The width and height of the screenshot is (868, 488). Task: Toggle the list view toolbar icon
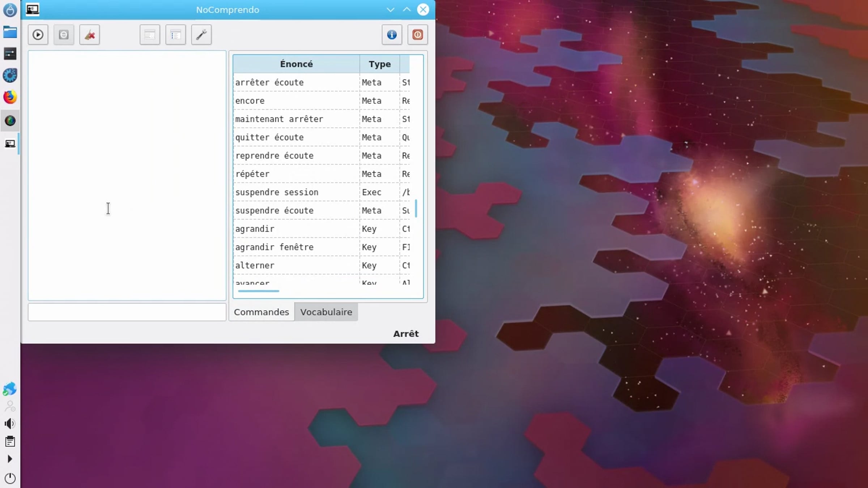(176, 35)
